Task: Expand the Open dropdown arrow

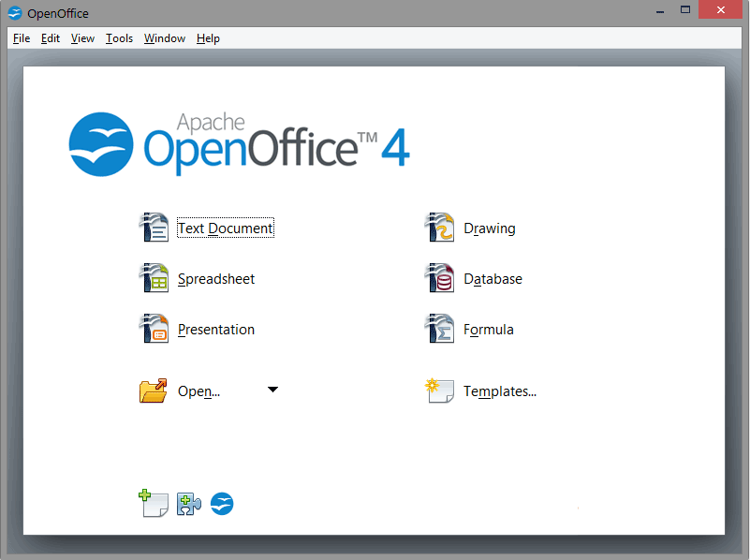Action: (272, 389)
